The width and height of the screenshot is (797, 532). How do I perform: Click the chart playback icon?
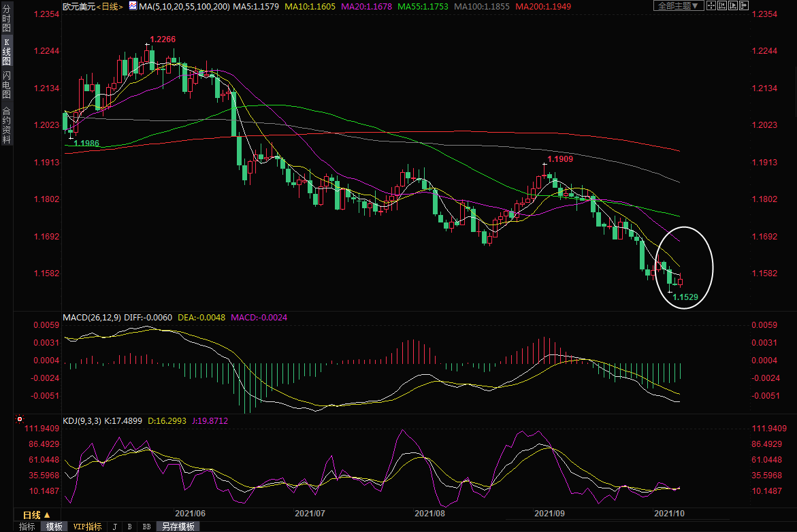[732, 6]
